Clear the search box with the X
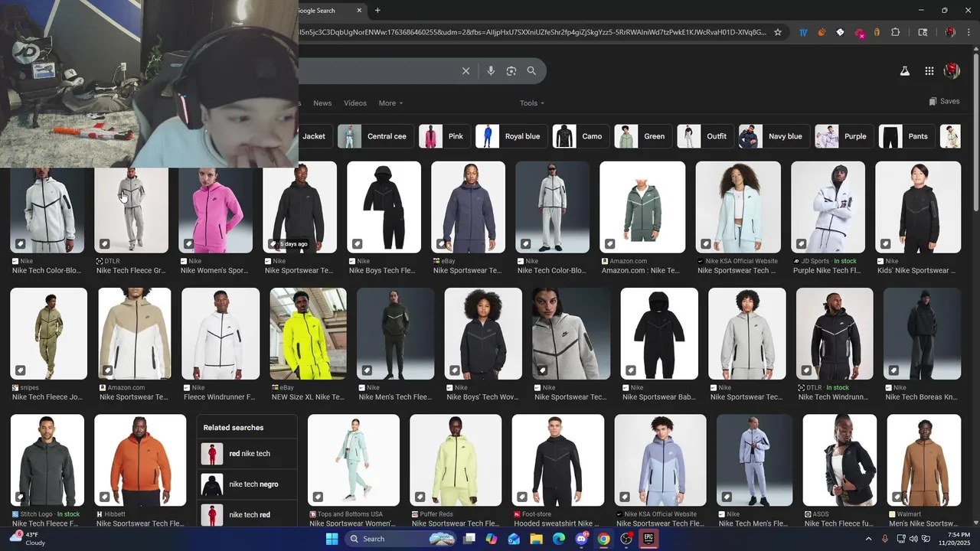Viewport: 980px width, 551px height. 465,71
